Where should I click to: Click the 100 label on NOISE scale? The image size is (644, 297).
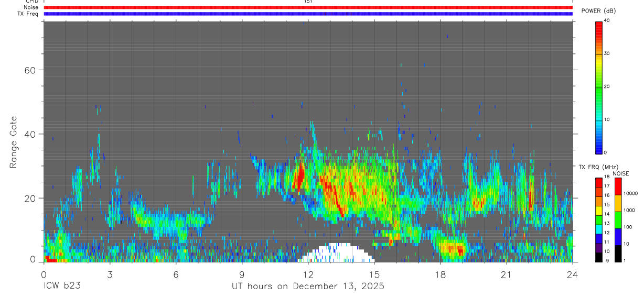pyautogui.click(x=628, y=227)
